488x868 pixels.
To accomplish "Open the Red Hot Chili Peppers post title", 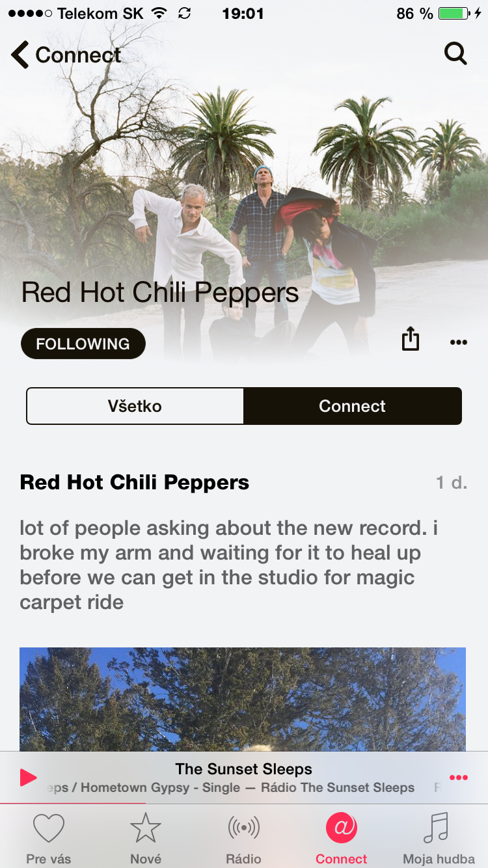I will (135, 482).
